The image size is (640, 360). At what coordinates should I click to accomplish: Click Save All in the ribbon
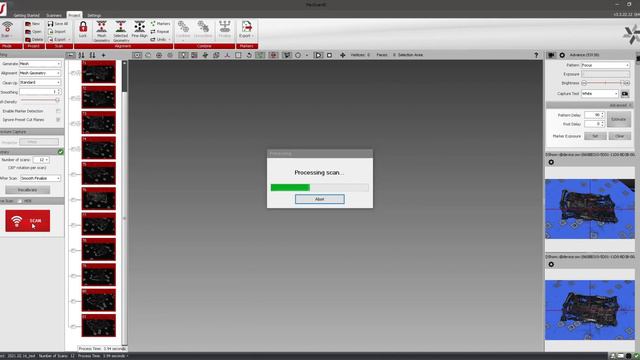58,24
